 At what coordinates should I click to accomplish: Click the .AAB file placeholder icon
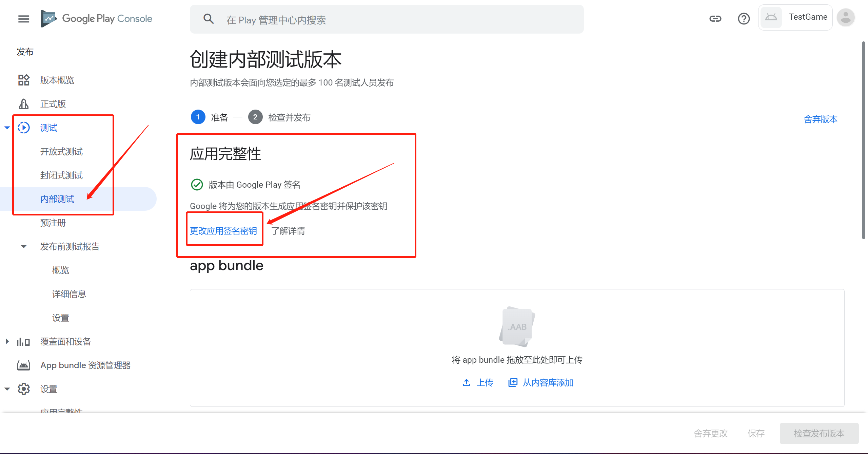point(517,326)
